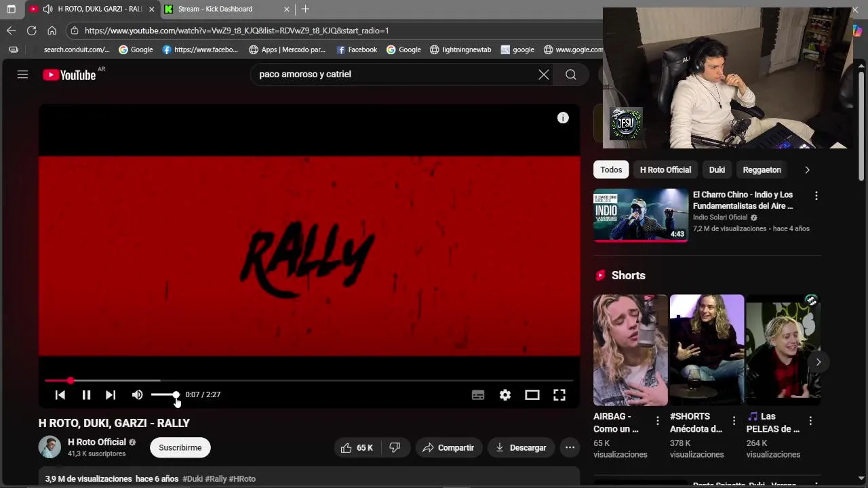The height and width of the screenshot is (488, 868).
Task: Enter fullscreen mode
Action: [x=559, y=394]
